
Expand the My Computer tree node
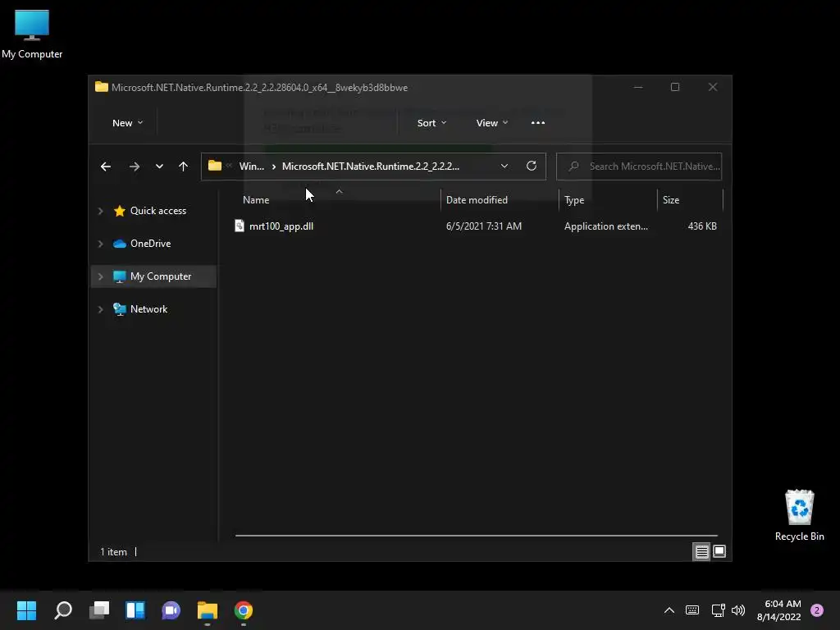100,276
